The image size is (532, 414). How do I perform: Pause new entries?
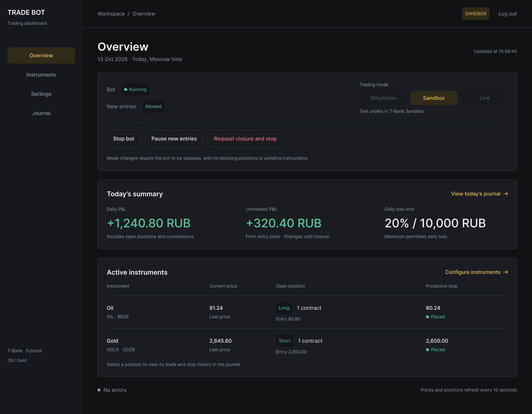coord(174,139)
